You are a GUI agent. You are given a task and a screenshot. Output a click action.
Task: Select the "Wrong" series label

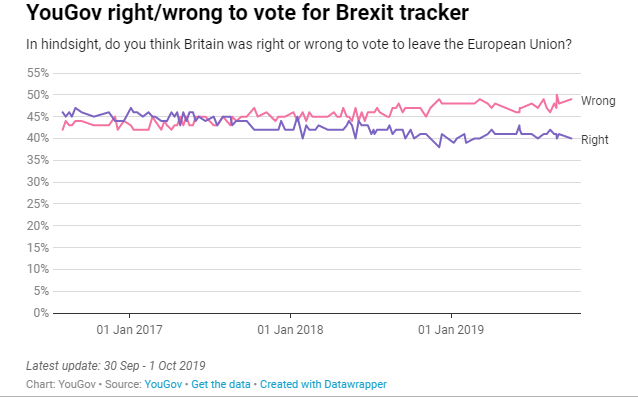[x=598, y=101]
